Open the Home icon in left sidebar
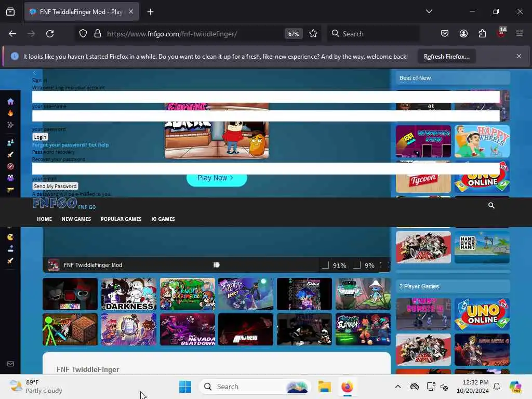 tap(10, 101)
